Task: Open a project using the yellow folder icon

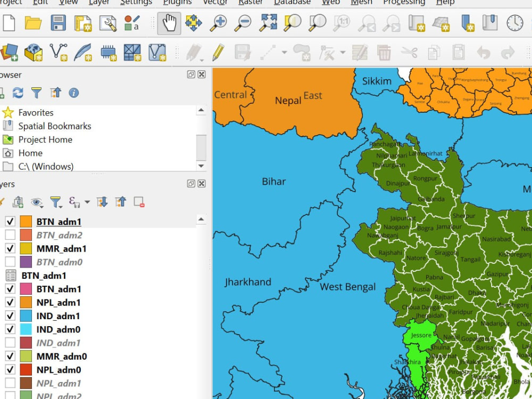Action: (33, 23)
